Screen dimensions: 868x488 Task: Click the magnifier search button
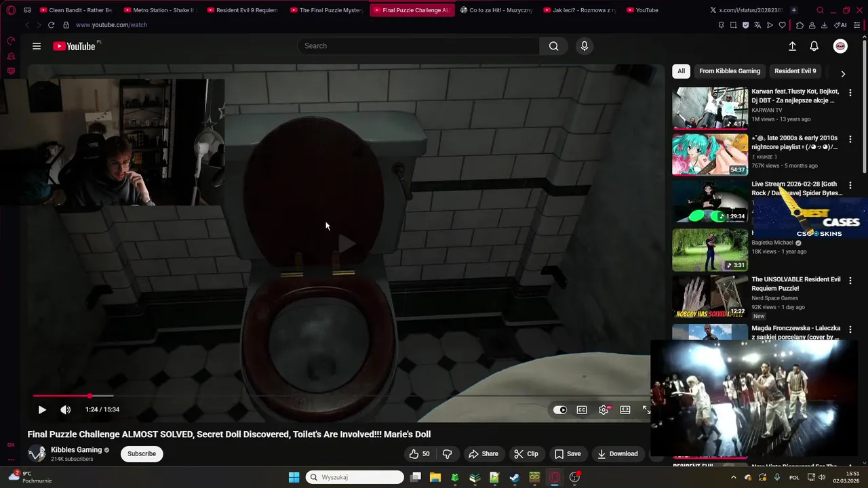554,46
